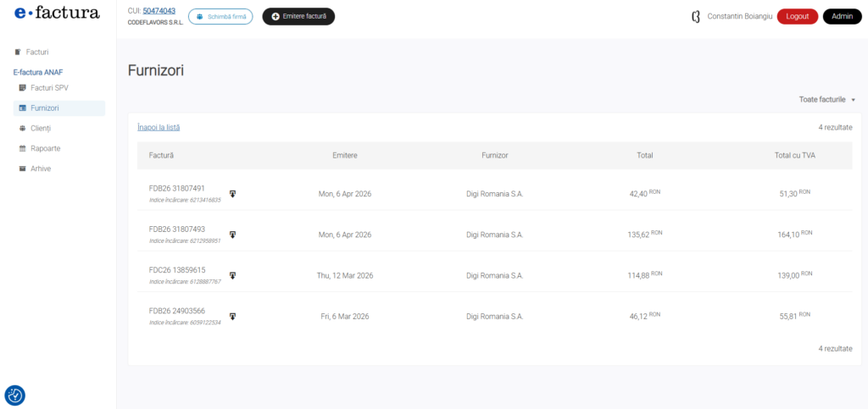Image resolution: width=868 pixels, height=409 pixels.
Task: Open the accessibility widget icon
Action: pyautogui.click(x=14, y=395)
